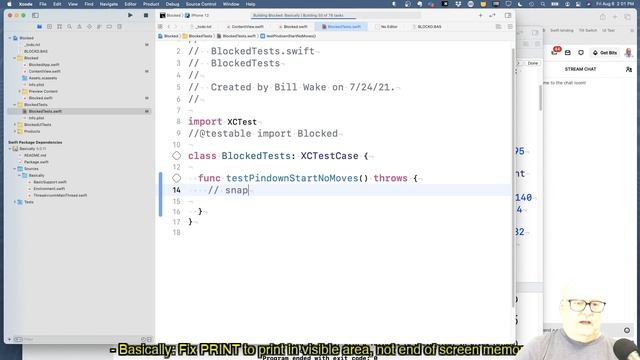The width and height of the screenshot is (640, 360).
Task: Open the Debug menu
Action: click(172, 4)
